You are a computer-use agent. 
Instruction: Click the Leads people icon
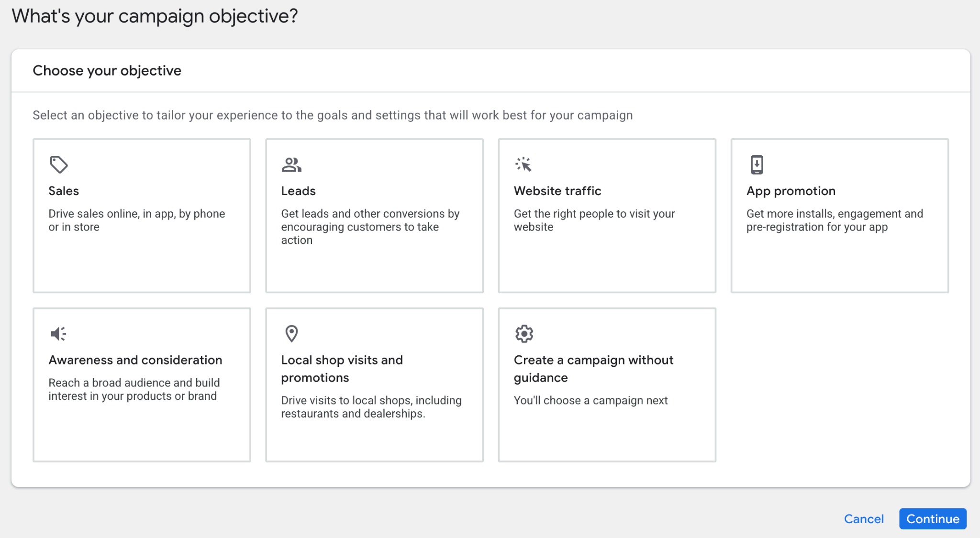tap(291, 165)
